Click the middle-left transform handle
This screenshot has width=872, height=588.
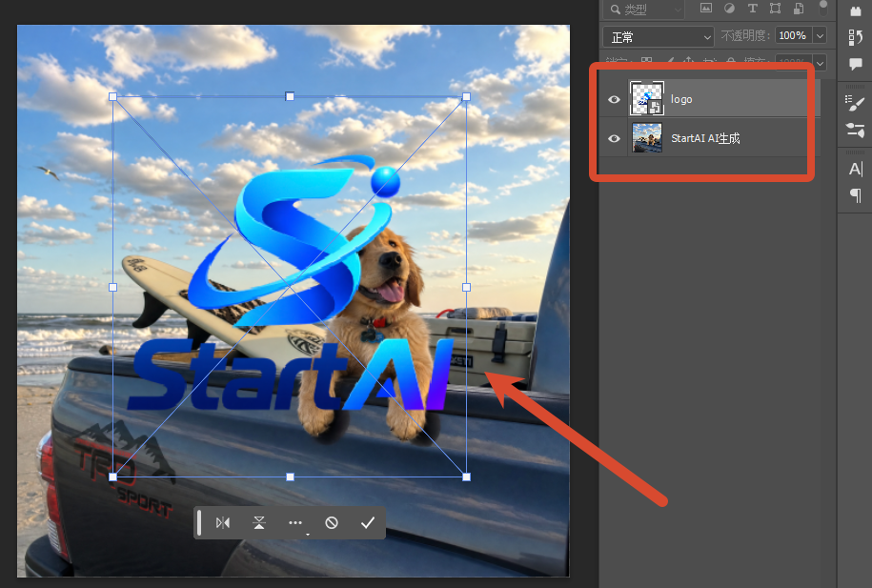point(112,287)
